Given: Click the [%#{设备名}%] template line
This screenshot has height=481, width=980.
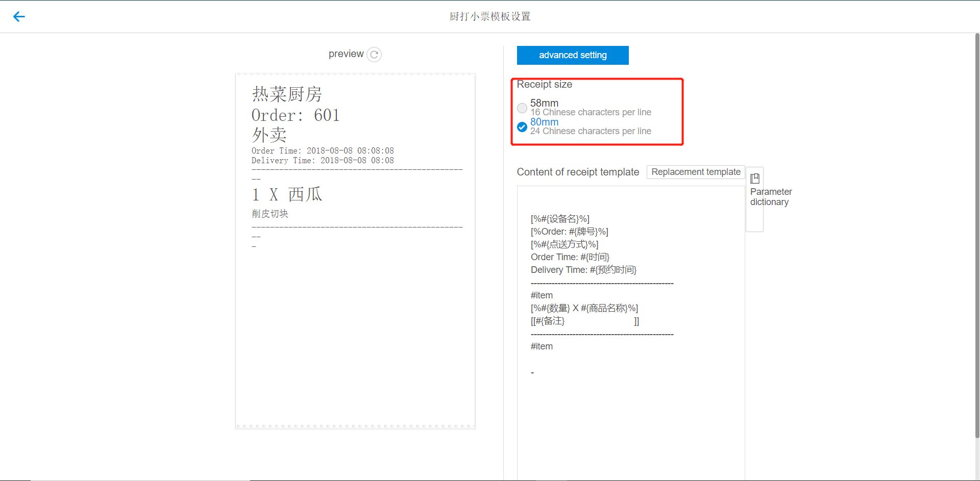Looking at the screenshot, I should pos(560,219).
